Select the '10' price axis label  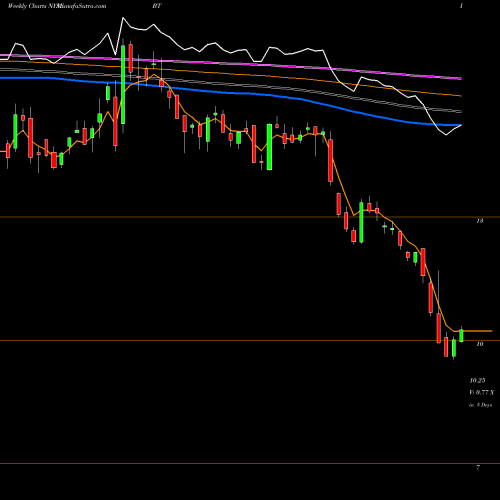(480, 344)
